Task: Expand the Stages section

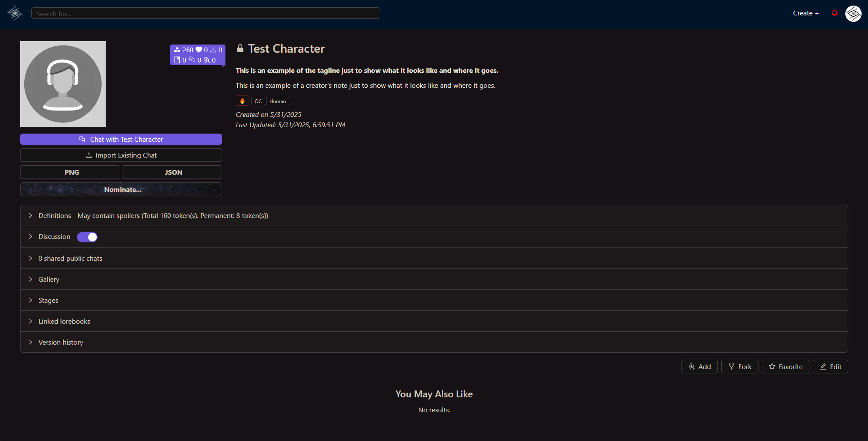Action: pos(434,300)
